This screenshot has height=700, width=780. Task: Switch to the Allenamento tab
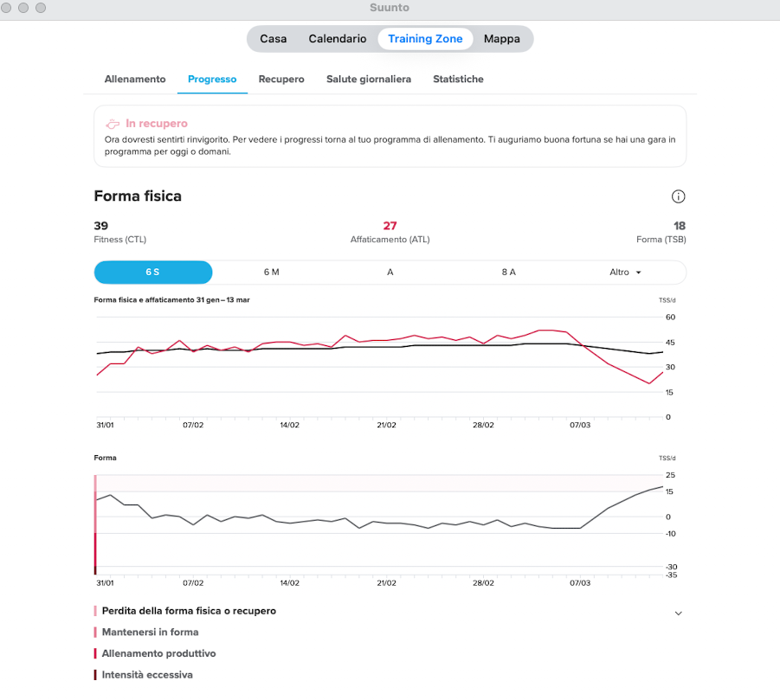coord(134,79)
